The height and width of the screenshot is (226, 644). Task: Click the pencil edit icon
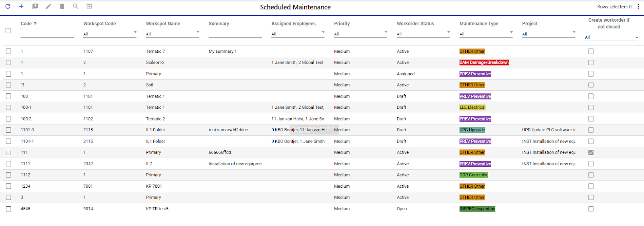pos(48,6)
